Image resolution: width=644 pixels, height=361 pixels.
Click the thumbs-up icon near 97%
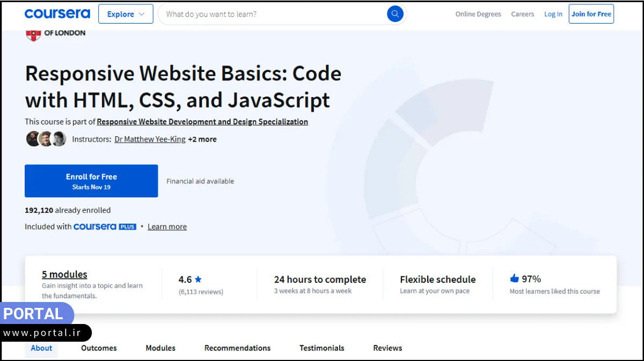(x=514, y=278)
